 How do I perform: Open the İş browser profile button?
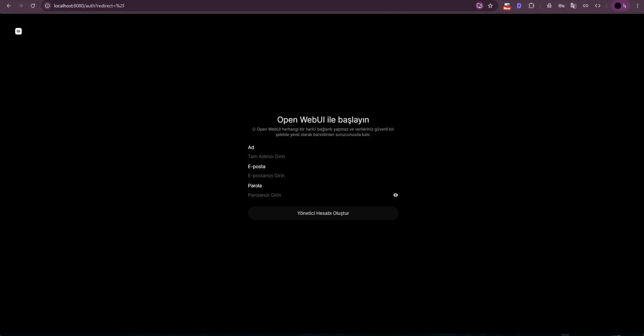coord(620,6)
